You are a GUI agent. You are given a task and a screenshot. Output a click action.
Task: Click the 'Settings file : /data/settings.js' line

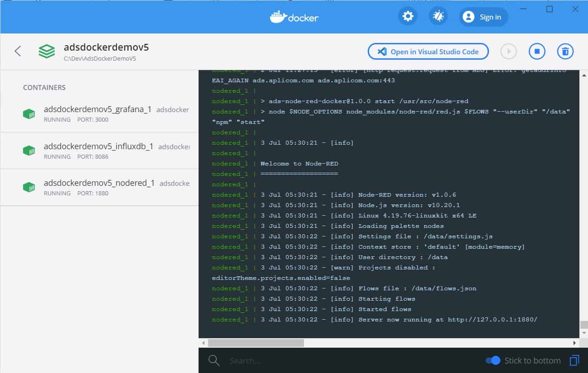352,236
